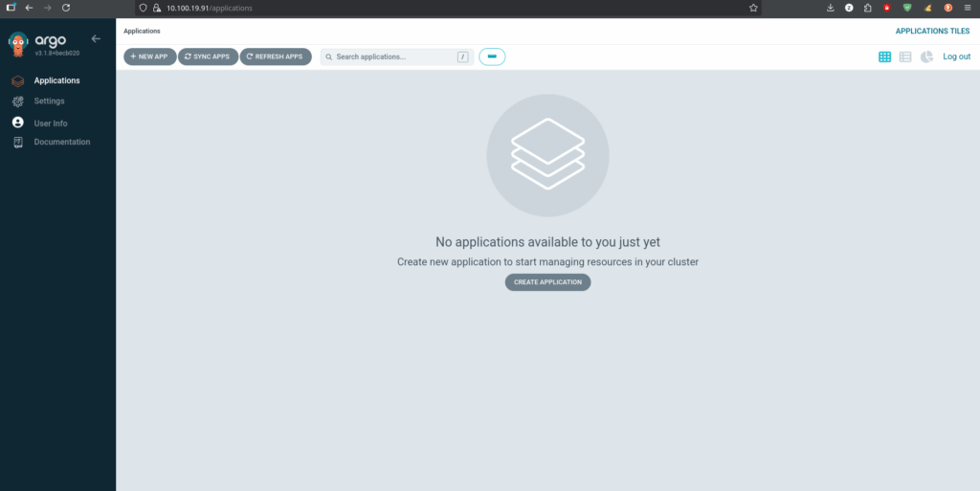Collapse the sidebar with the arrow

(x=96, y=38)
